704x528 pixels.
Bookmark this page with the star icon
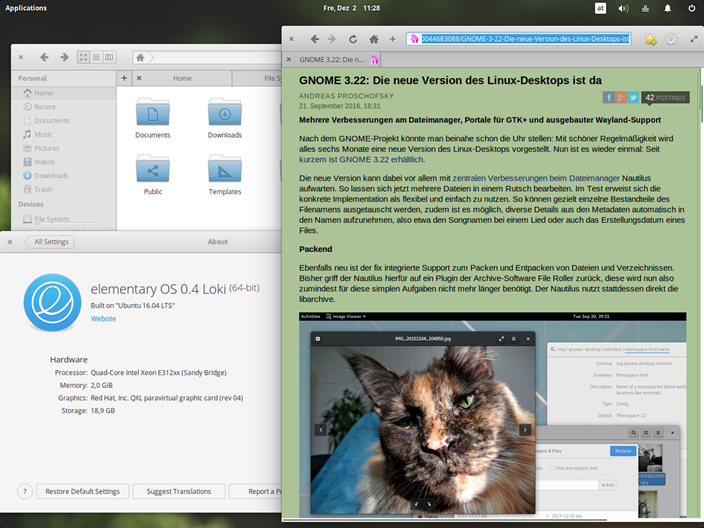[x=650, y=40]
